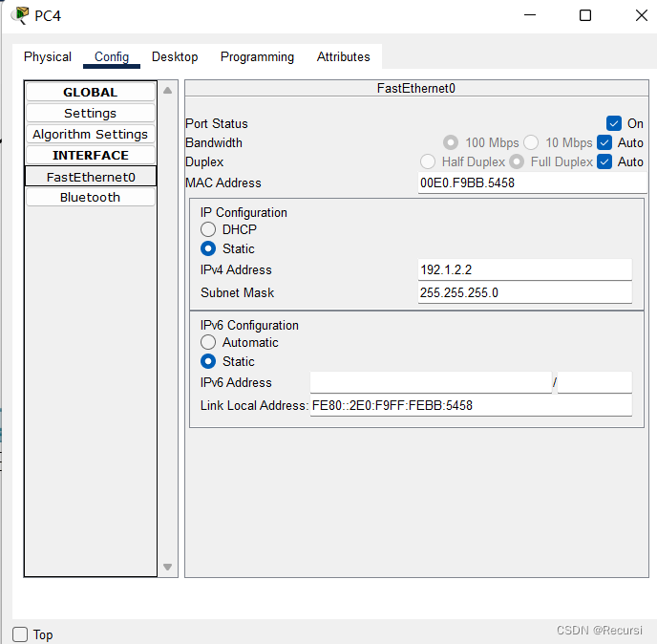The image size is (657, 644).
Task: Select 10 Mbps bandwidth option
Action: (531, 142)
